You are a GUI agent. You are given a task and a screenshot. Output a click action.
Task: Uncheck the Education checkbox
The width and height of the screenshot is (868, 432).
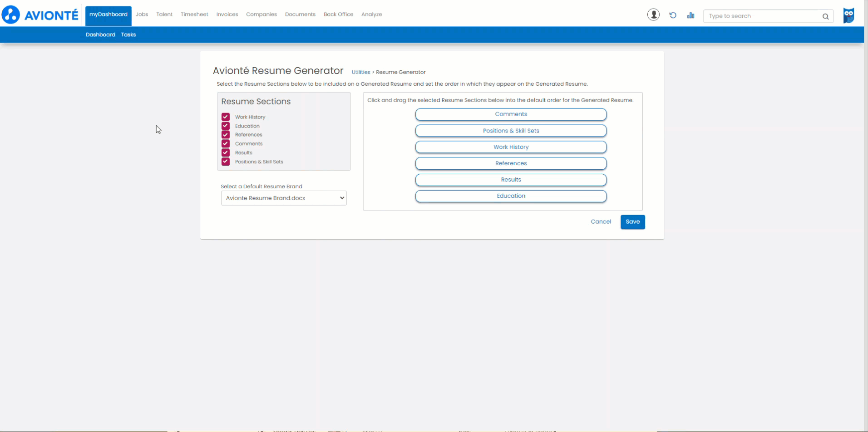click(226, 126)
